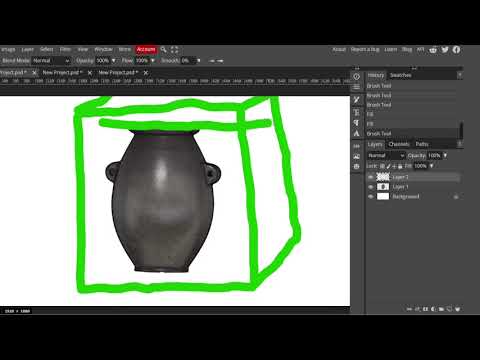
Task: Delete layer using trash icon
Action: [x=458, y=309]
